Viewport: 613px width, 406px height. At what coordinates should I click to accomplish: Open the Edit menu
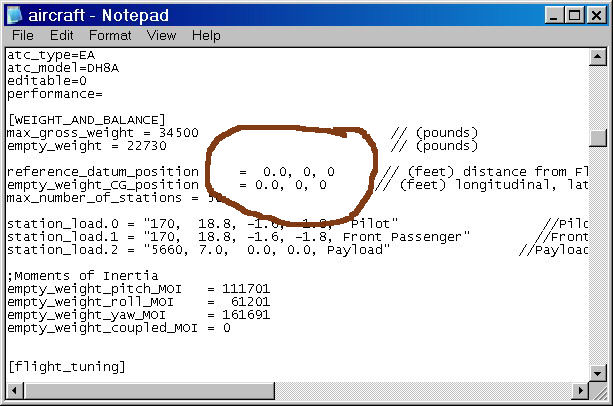tap(61, 36)
